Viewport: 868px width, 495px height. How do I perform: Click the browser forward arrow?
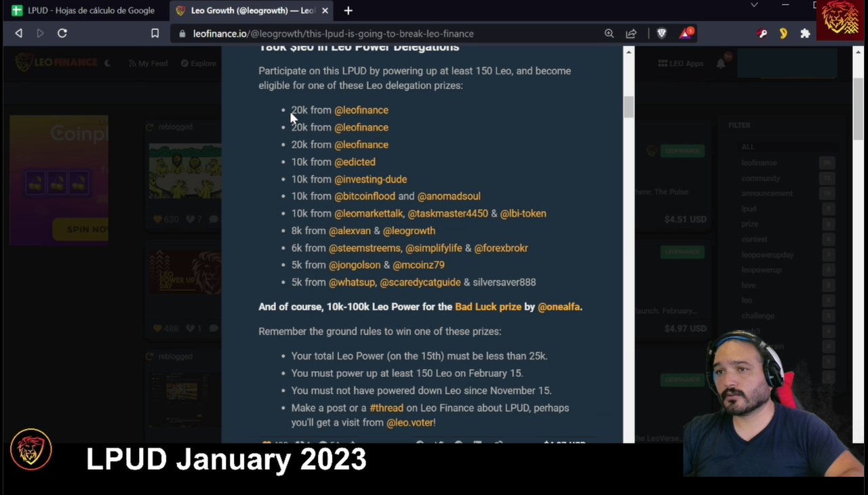click(40, 33)
